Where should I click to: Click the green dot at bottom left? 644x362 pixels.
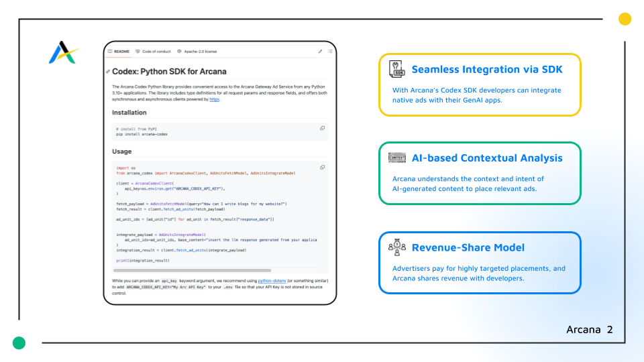coord(19,343)
